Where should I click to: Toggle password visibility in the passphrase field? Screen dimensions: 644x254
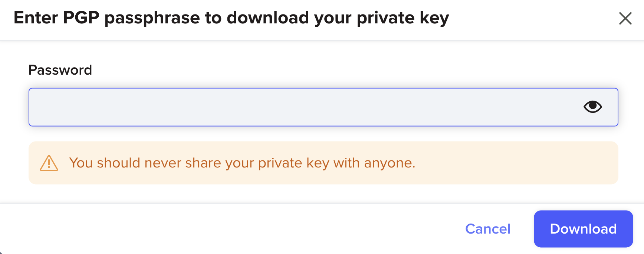click(592, 107)
